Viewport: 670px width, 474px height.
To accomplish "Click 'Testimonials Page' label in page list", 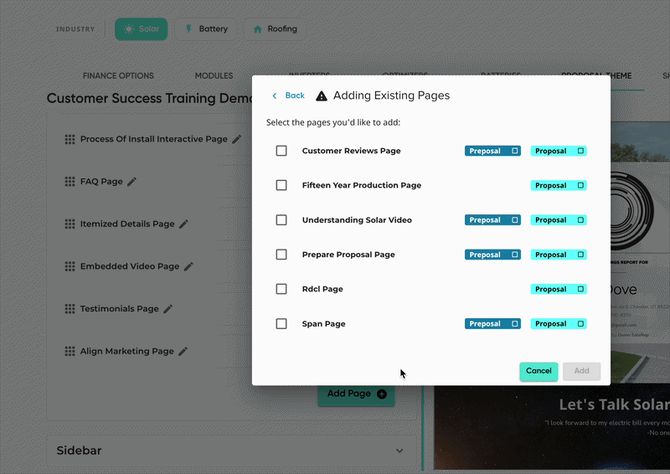I will pos(119,309).
